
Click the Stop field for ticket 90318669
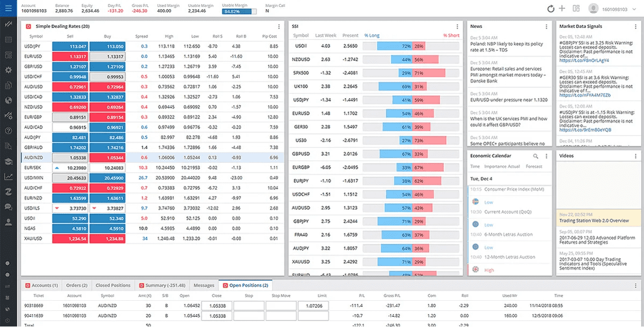pos(248,306)
